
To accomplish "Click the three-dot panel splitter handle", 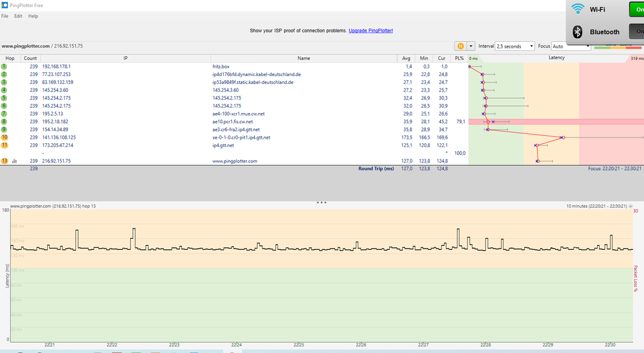I will coord(322,203).
